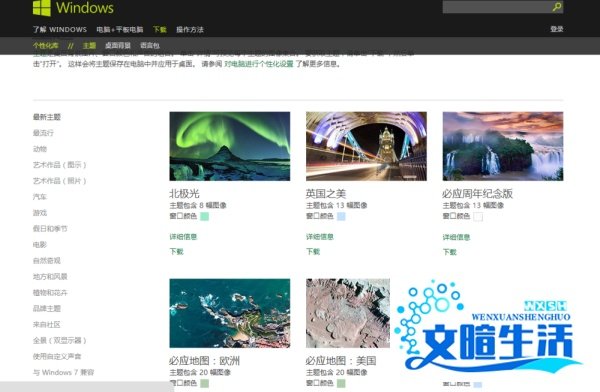This screenshot has height=392, width=600.
Task: Select 艺术作品（照片） category
Action: pos(60,181)
